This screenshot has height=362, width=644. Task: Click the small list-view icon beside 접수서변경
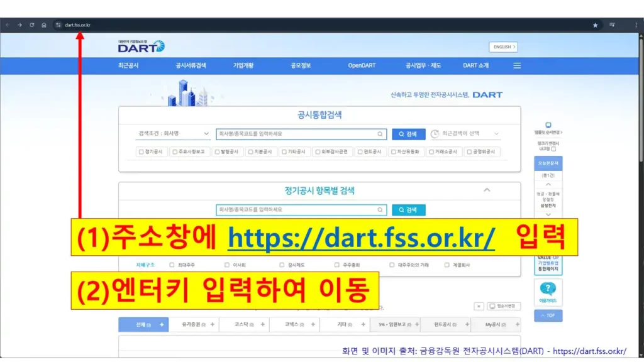479,306
